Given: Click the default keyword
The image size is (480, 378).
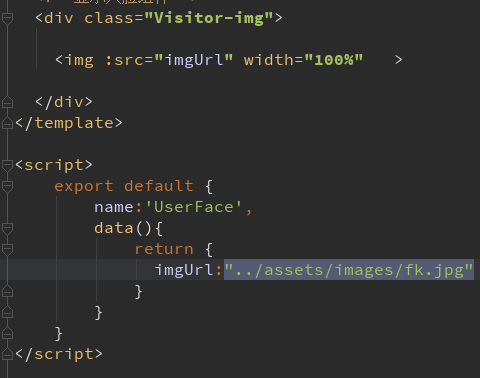Looking at the screenshot, I should pyautogui.click(x=159, y=186).
